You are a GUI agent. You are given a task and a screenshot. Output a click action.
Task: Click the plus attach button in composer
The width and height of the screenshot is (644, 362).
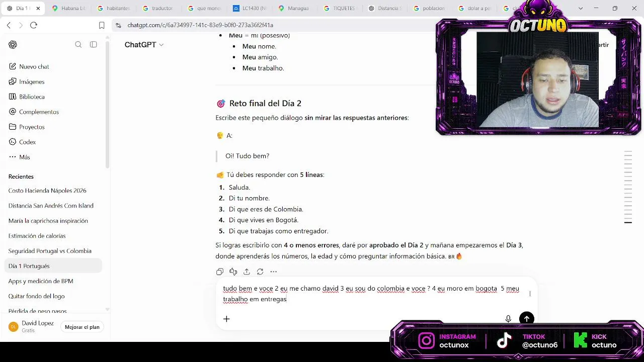point(226,319)
